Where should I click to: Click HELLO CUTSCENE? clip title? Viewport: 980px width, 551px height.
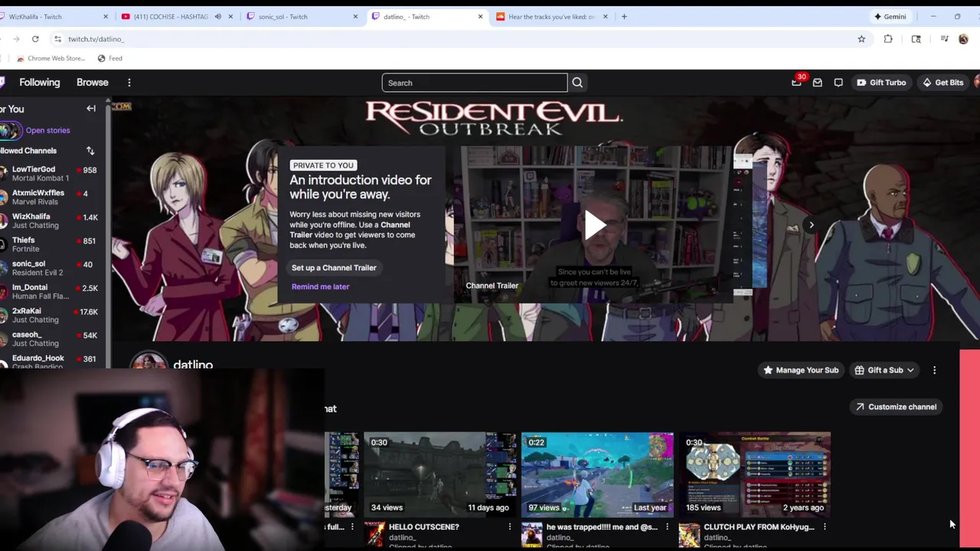click(423, 527)
